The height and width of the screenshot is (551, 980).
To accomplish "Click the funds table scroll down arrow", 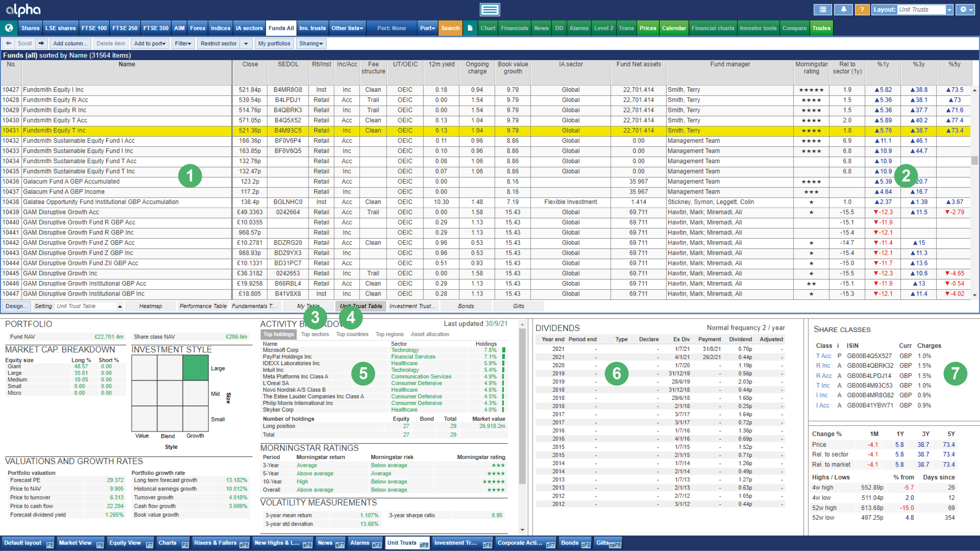I will tap(974, 295).
